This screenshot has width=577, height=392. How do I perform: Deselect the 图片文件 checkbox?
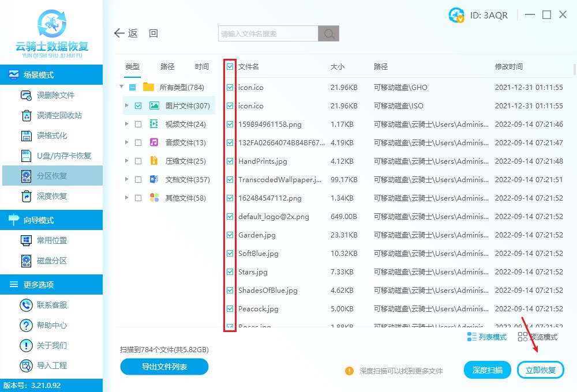click(137, 105)
